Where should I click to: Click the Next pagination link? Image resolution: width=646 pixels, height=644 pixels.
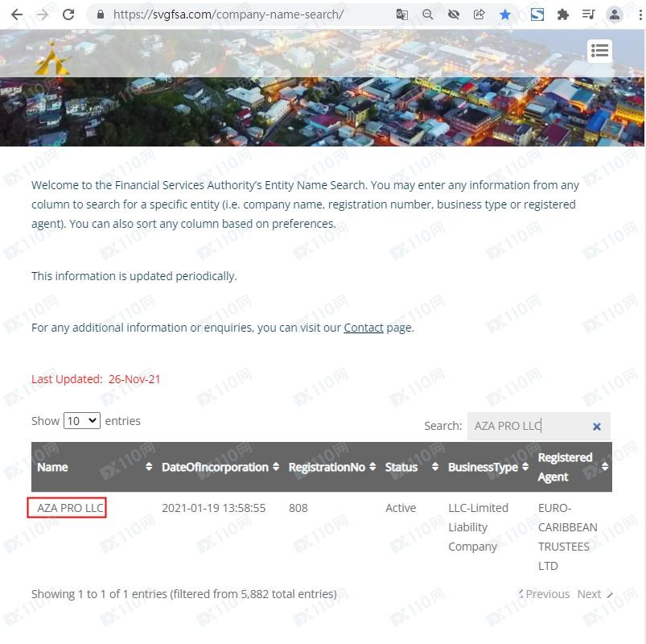coord(595,594)
